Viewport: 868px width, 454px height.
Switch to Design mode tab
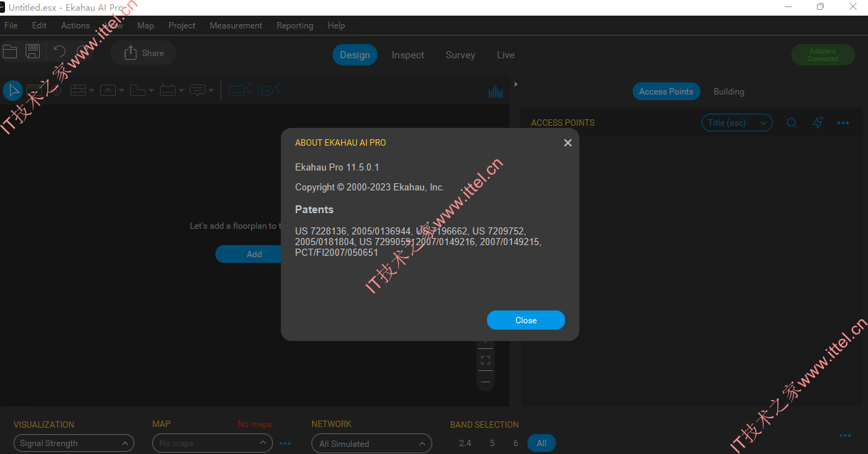coord(355,55)
